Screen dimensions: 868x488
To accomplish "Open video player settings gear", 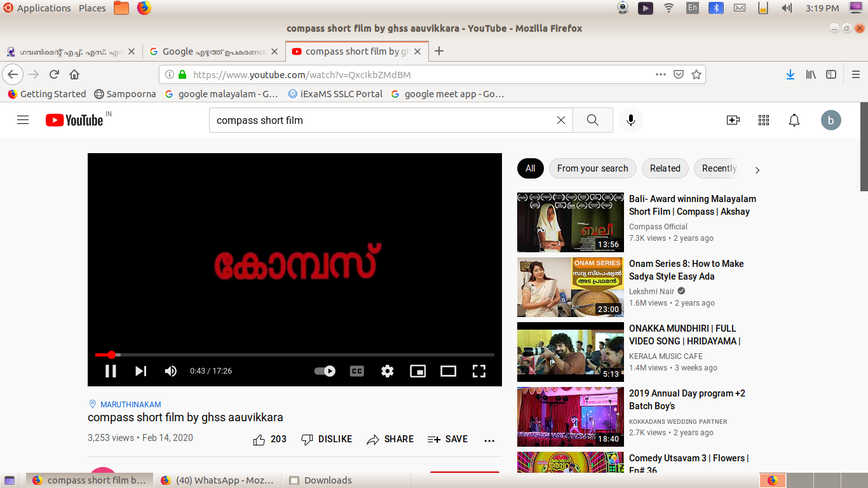I will coord(387,371).
